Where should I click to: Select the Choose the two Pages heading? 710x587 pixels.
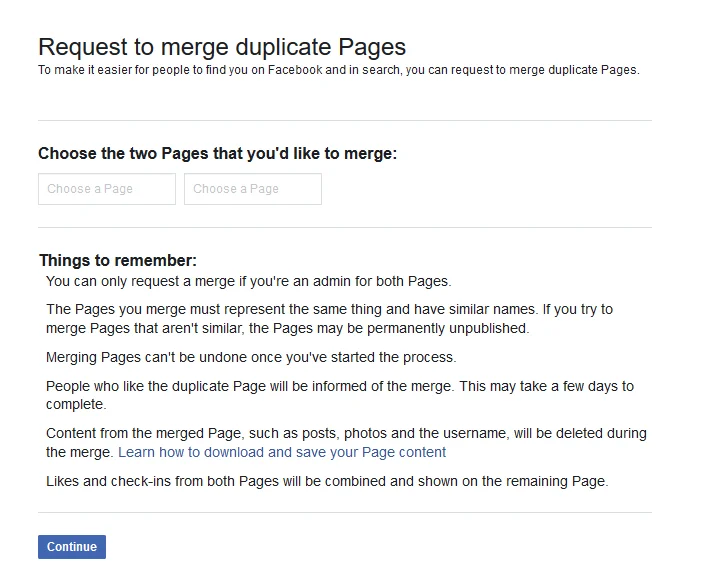coord(217,154)
